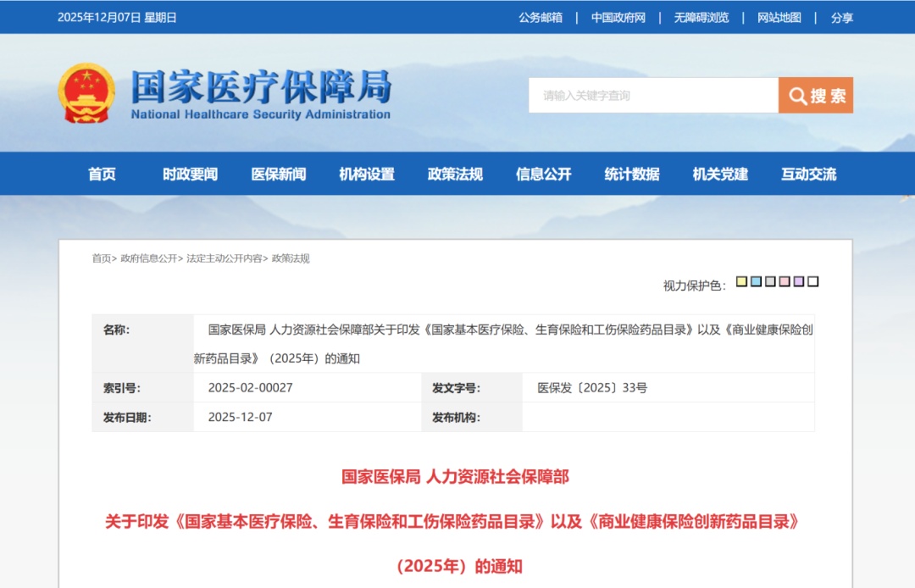Viewport: 915px width, 588px height.
Task: Open the 首页 navigation item
Action: coord(103,174)
